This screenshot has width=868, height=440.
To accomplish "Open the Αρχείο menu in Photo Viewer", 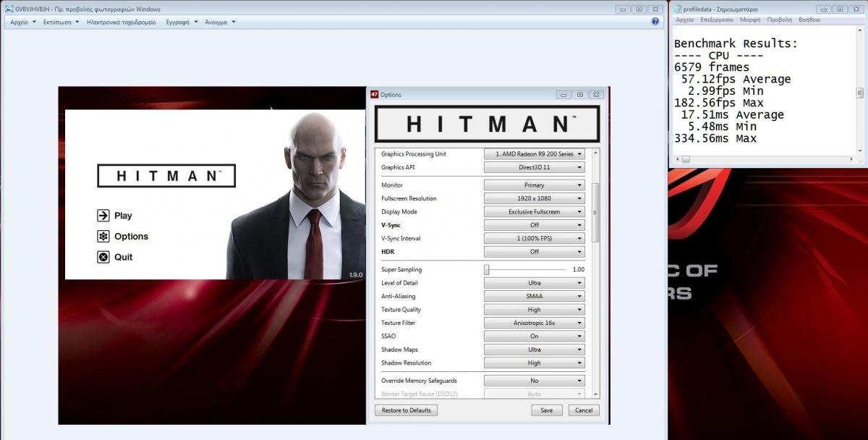I will (x=23, y=22).
